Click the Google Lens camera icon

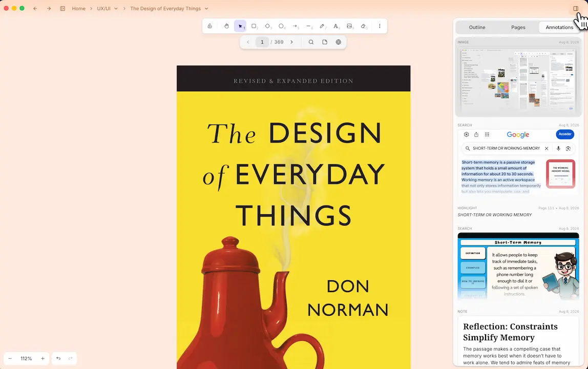point(568,149)
